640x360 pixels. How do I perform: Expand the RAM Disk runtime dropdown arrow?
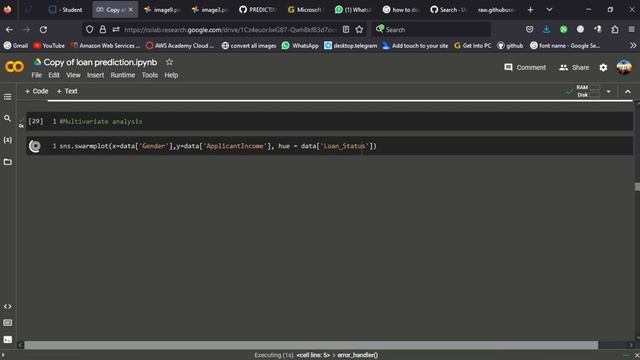[609, 91]
